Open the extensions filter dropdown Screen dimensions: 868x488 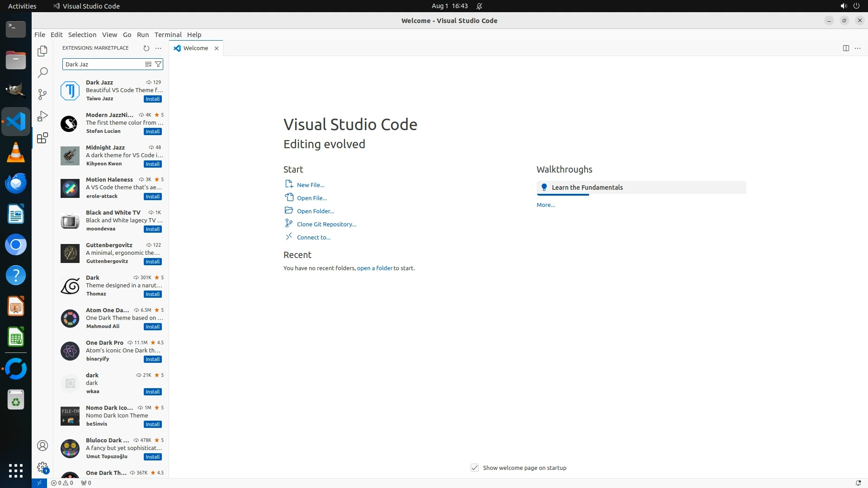(158, 64)
